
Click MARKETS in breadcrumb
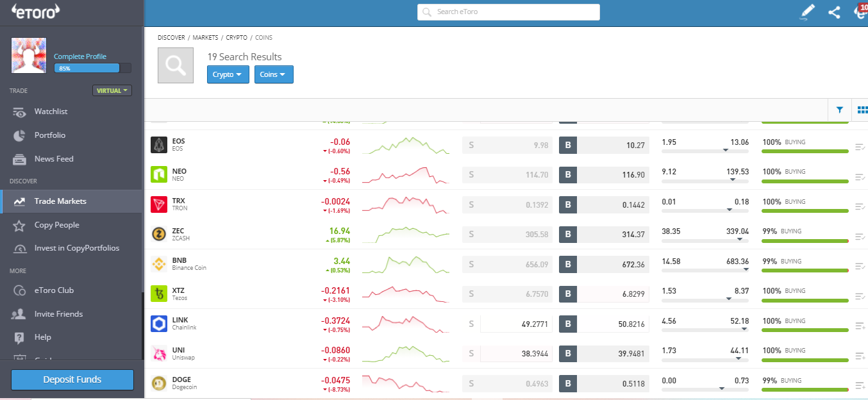[x=205, y=38]
